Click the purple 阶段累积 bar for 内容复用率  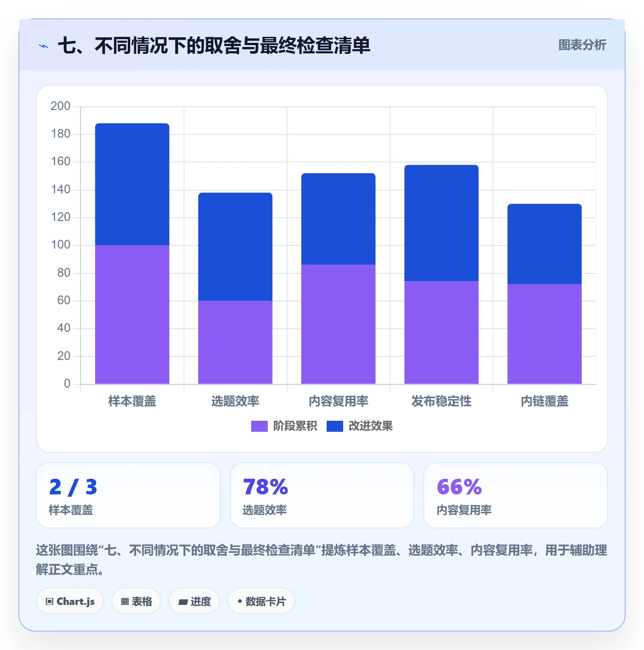coord(338,324)
